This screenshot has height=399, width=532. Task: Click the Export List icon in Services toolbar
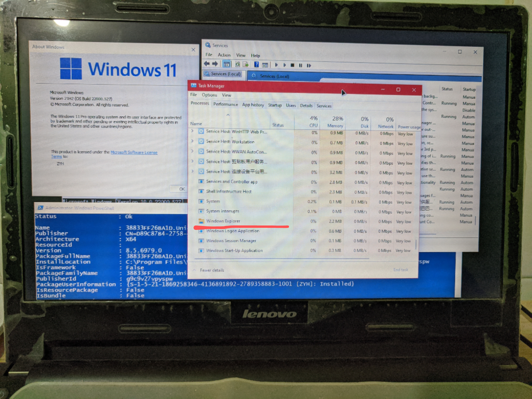click(245, 64)
